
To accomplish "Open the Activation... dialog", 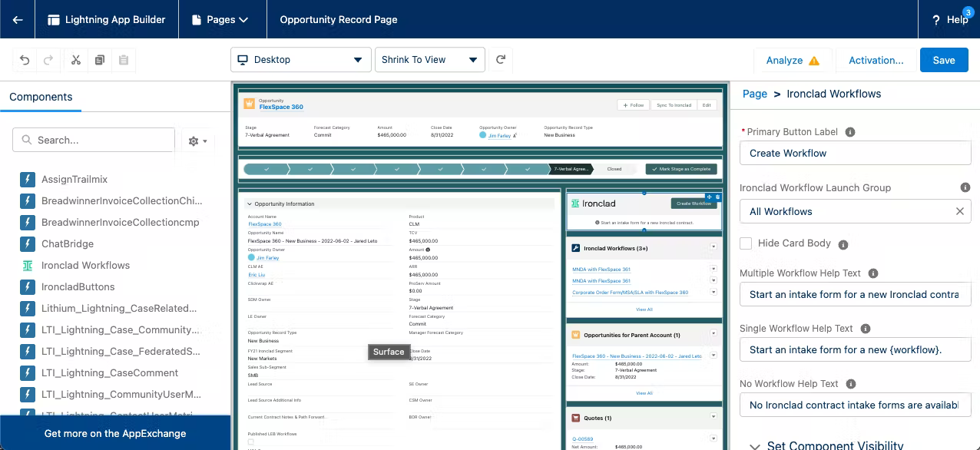I will tap(876, 60).
